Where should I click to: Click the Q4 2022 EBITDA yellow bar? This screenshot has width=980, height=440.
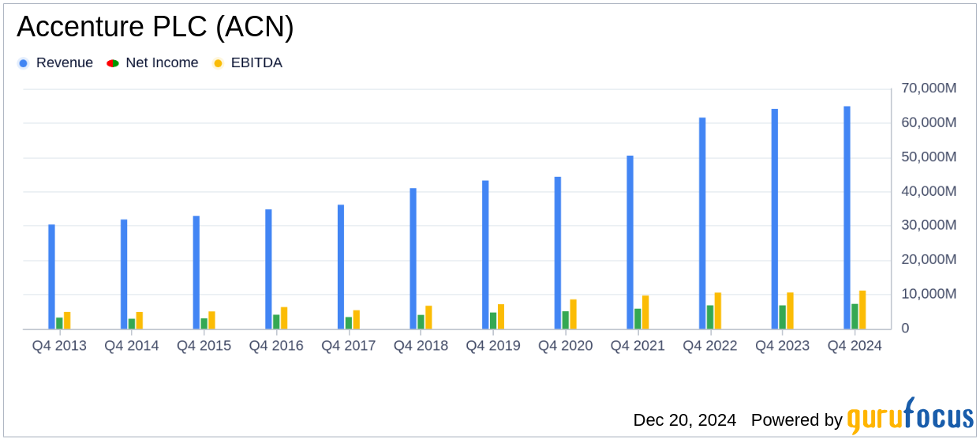point(718,310)
